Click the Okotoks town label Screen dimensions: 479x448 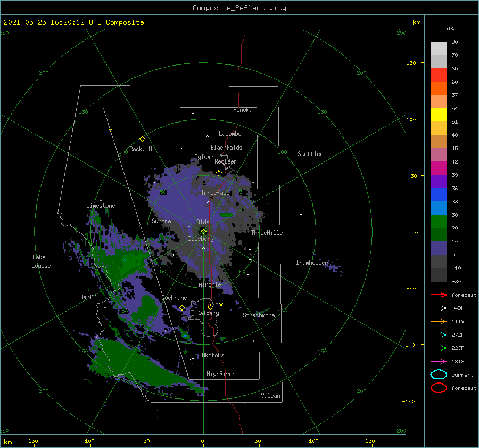[x=213, y=355]
